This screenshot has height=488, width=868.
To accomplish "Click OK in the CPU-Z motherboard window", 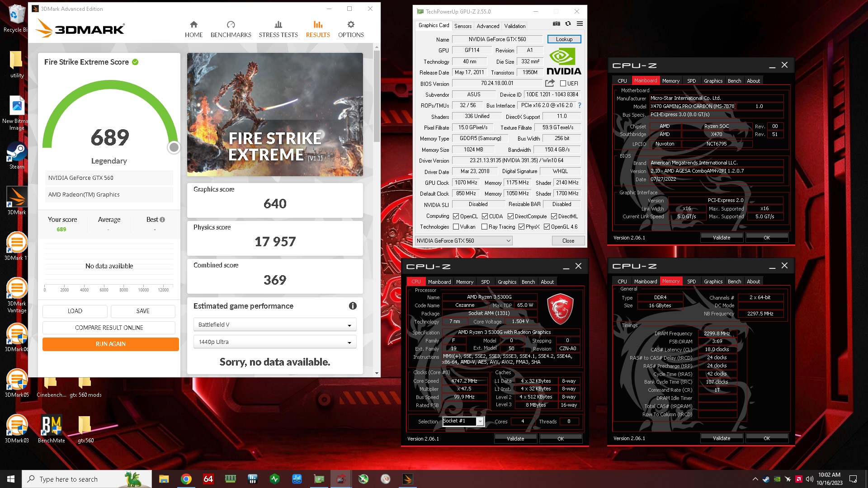I will (x=766, y=237).
